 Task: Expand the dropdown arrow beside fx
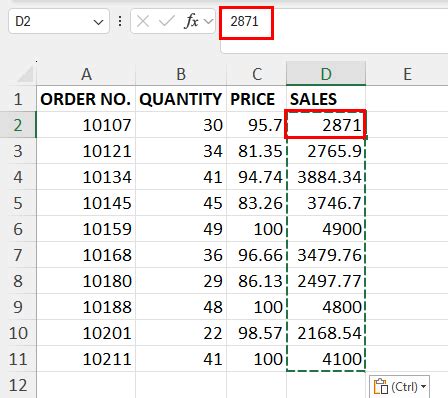tap(208, 22)
